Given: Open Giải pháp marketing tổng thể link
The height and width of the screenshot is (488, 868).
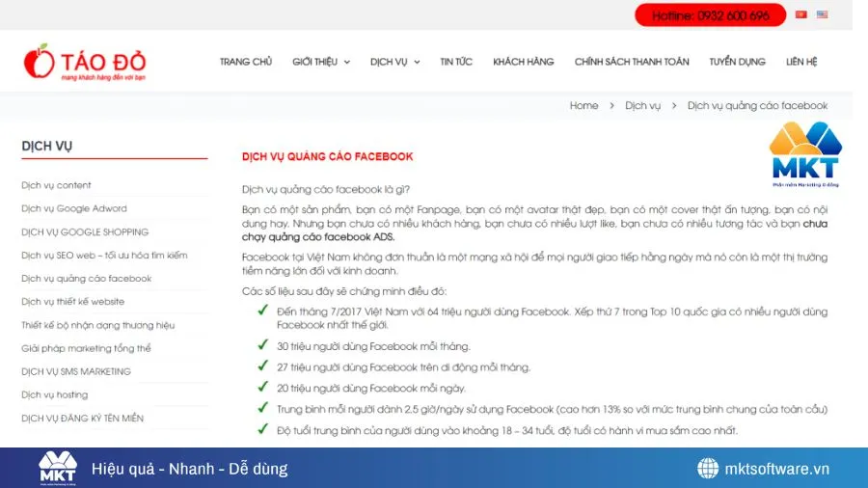Looking at the screenshot, I should (86, 348).
